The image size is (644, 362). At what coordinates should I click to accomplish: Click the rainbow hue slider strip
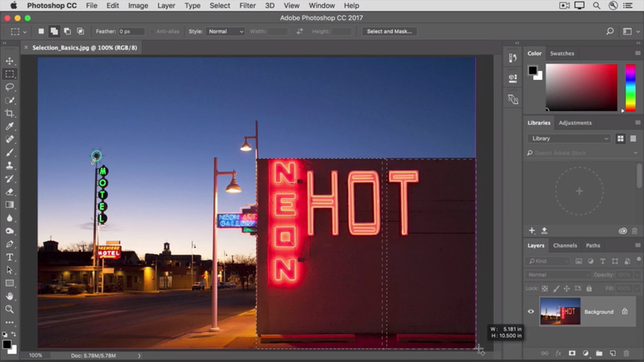point(630,88)
